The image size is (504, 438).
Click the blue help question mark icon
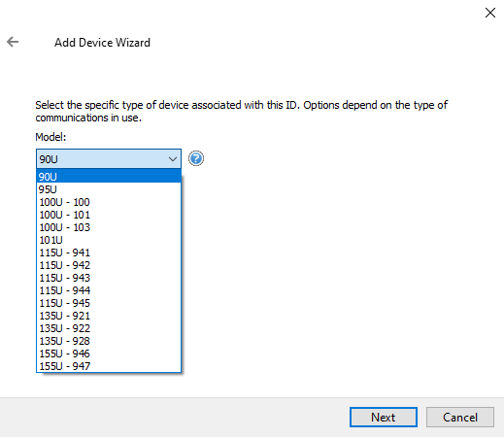(x=196, y=158)
